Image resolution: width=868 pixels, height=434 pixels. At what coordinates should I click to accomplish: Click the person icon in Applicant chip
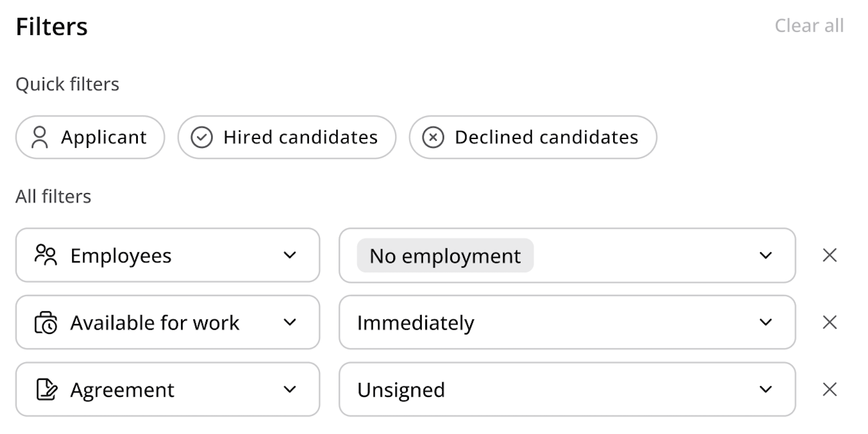tap(40, 138)
